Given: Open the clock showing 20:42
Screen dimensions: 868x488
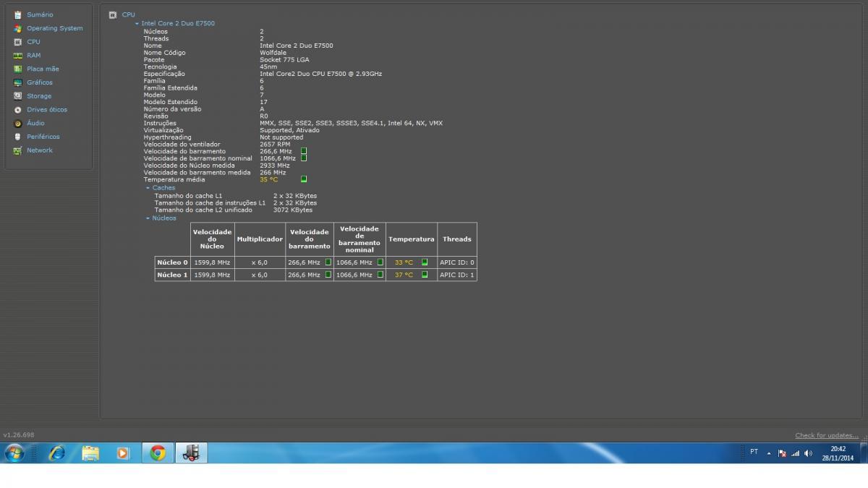Looking at the screenshot, I should (838, 453).
